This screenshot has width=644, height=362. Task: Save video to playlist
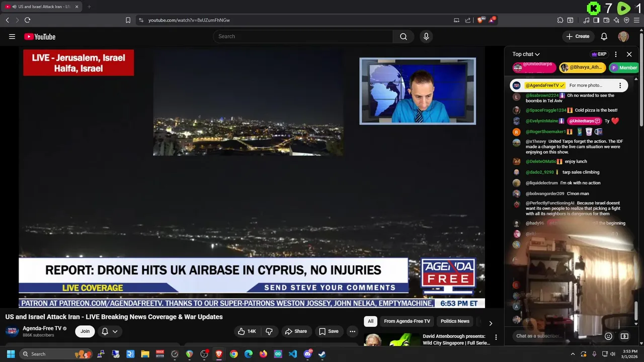click(329, 331)
